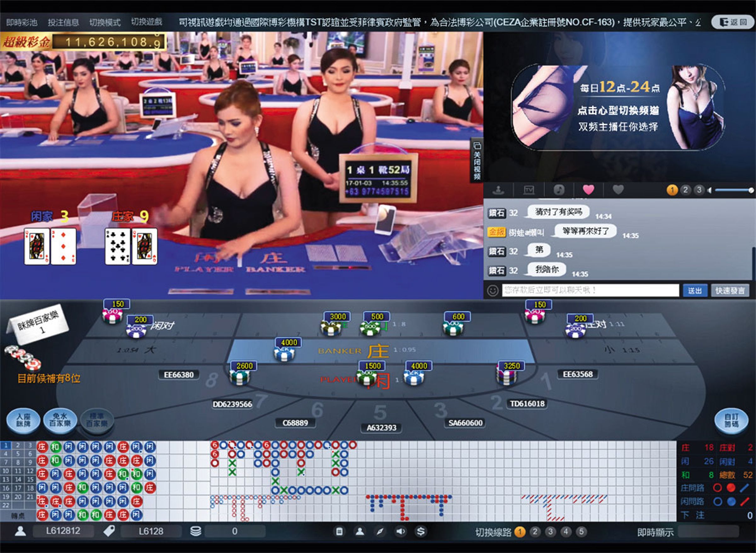Click the 快速發言 quick speech button
Image resolution: width=756 pixels, height=553 pixels.
730,291
